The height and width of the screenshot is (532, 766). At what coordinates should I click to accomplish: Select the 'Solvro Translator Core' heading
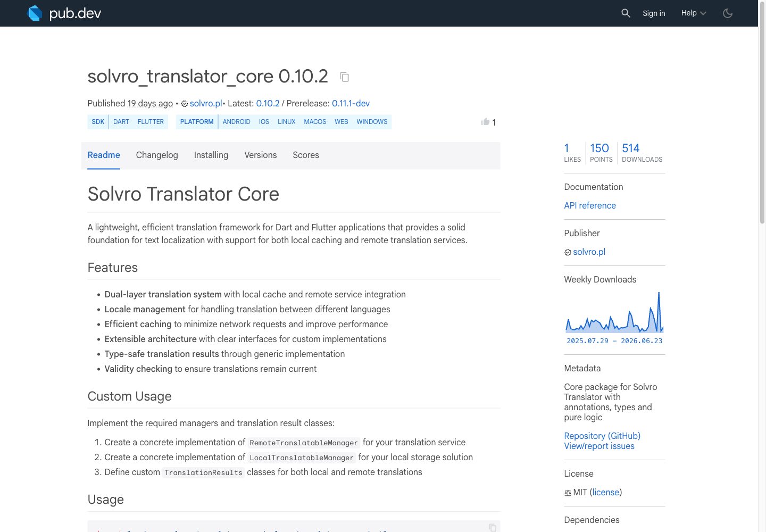pyautogui.click(x=183, y=194)
